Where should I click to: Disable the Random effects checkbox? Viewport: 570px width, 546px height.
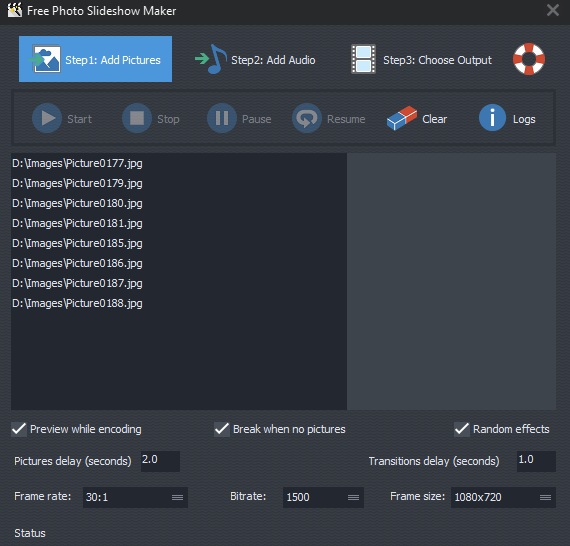coord(462,429)
